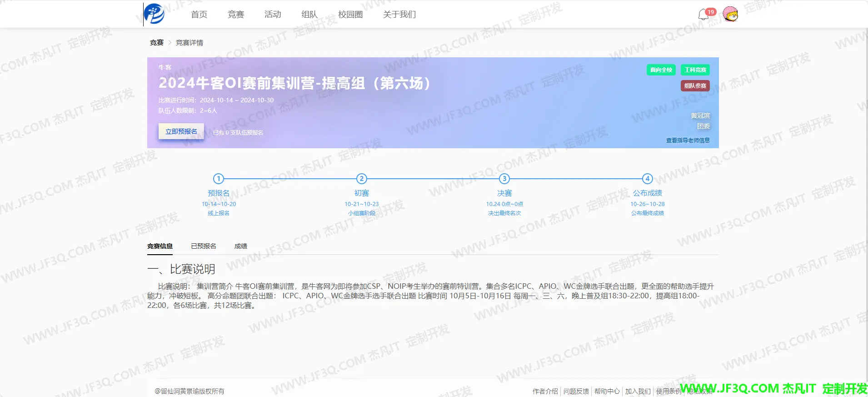Click step 3 circle for 决赛
Image resolution: width=868 pixels, height=397 pixels.
[504, 179]
